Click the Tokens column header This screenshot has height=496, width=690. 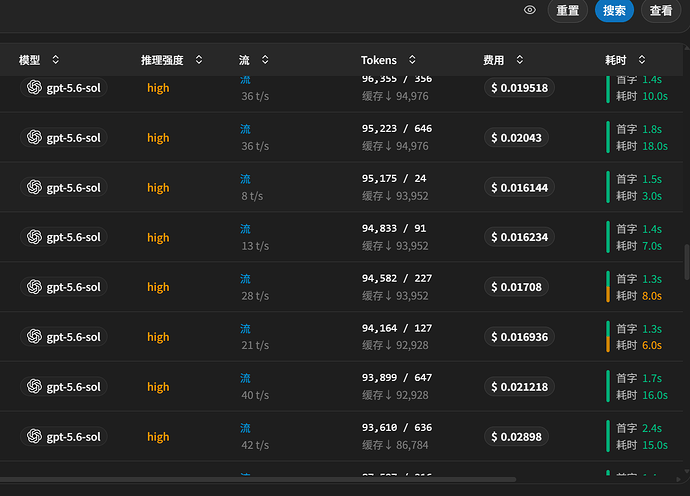click(x=379, y=60)
